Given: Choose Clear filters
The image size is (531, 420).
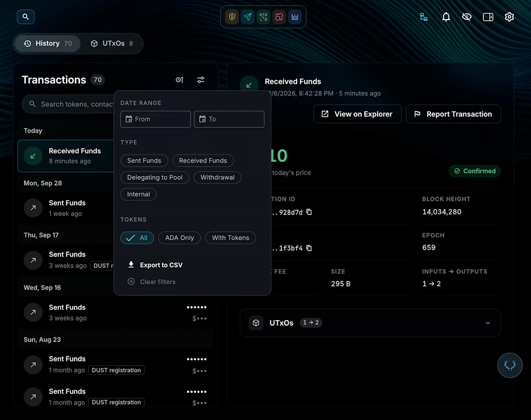Looking at the screenshot, I should [x=152, y=282].
